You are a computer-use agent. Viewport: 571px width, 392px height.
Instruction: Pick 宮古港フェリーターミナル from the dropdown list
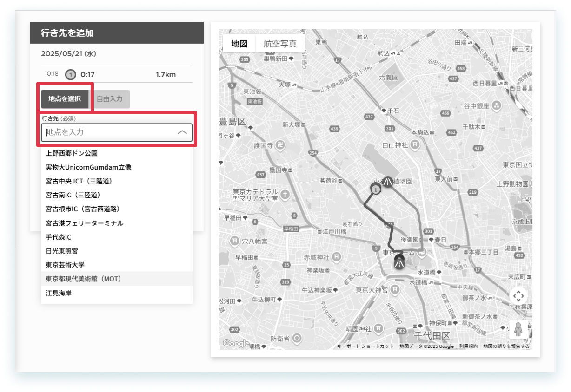tap(117, 223)
